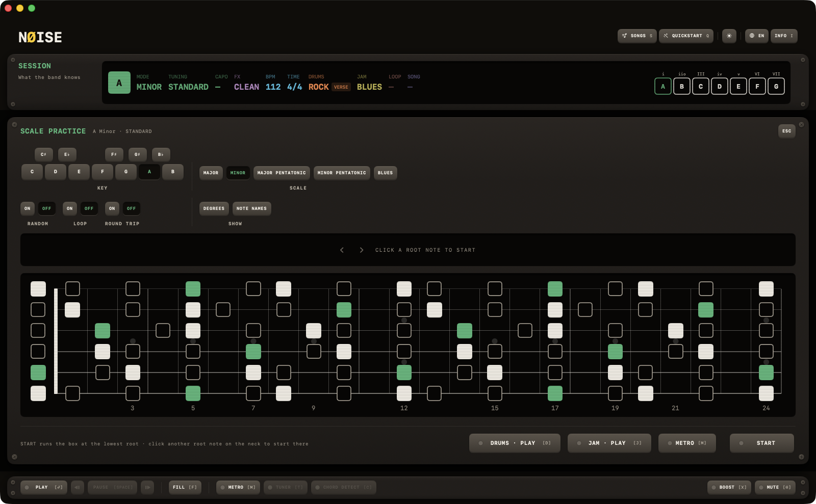This screenshot has width=816, height=504.
Task: Pick the G natural key
Action: tap(126, 172)
